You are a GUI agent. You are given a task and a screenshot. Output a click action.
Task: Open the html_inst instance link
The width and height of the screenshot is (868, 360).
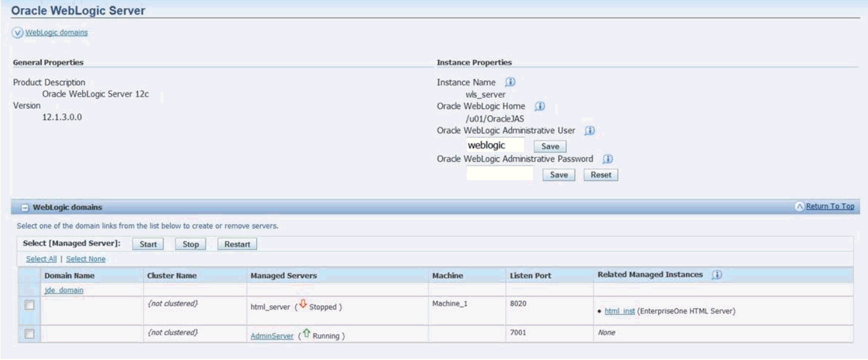point(619,310)
